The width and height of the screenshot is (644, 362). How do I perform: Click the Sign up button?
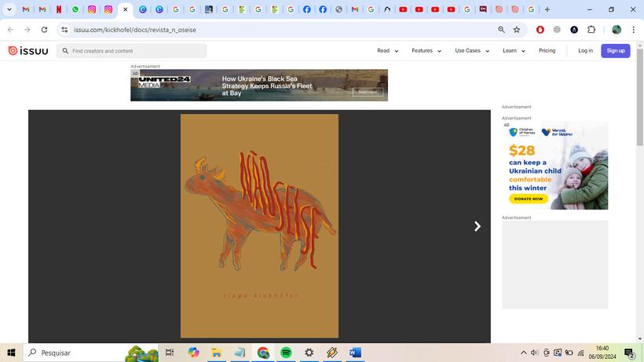(615, 51)
